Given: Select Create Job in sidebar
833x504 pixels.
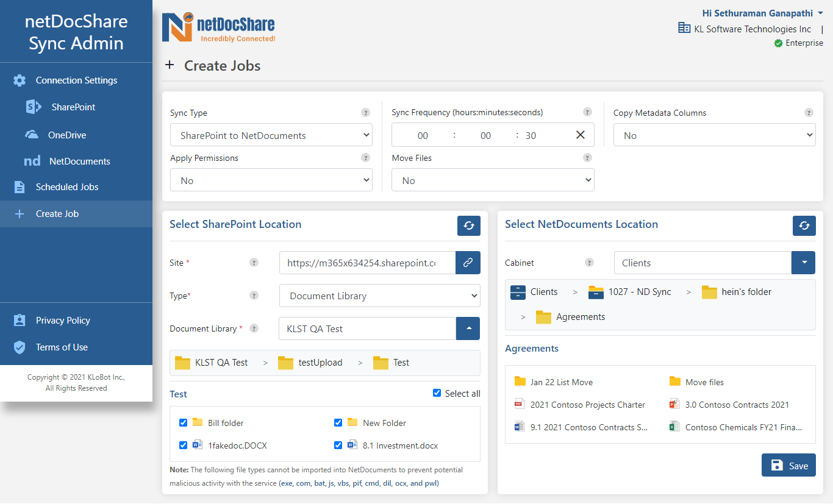Looking at the screenshot, I should pos(76,214).
